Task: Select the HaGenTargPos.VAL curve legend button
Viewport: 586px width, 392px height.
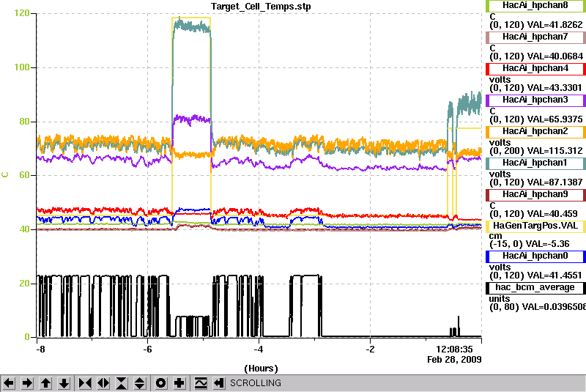Action: [535, 226]
